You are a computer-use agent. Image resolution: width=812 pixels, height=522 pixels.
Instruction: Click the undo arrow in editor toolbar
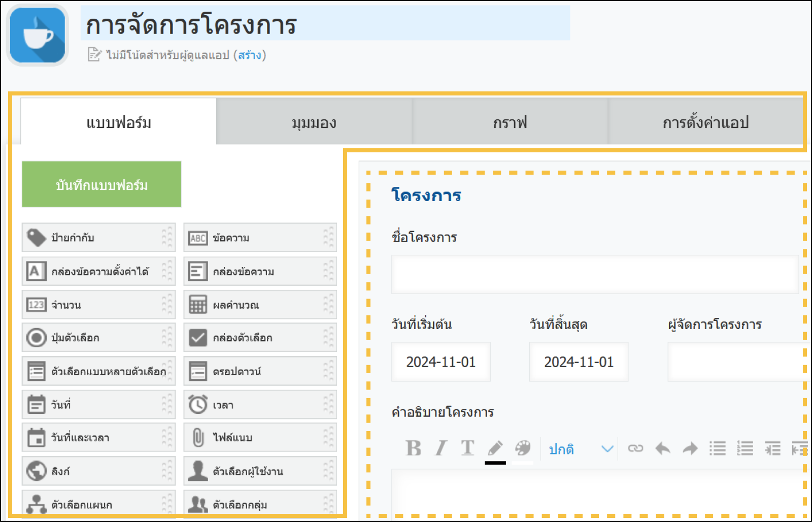tap(663, 448)
